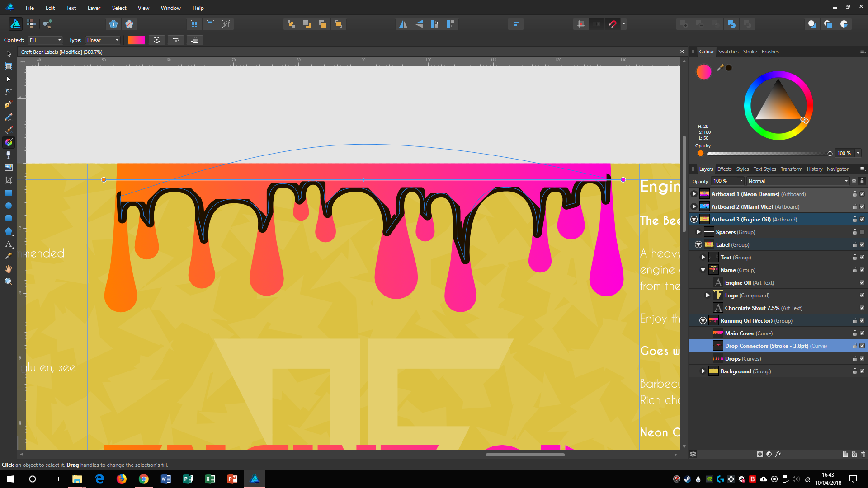Image resolution: width=868 pixels, height=488 pixels.
Task: Select the Fill gradient tool
Action: pos(9,142)
